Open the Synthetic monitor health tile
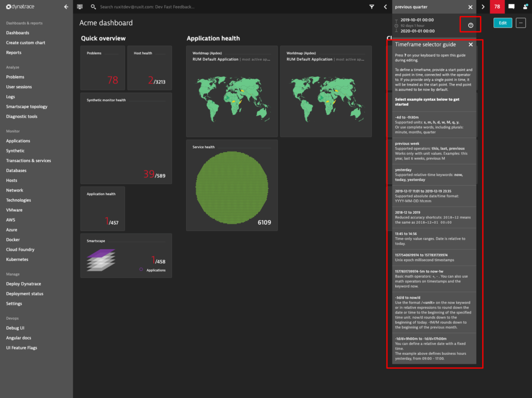 [126, 139]
